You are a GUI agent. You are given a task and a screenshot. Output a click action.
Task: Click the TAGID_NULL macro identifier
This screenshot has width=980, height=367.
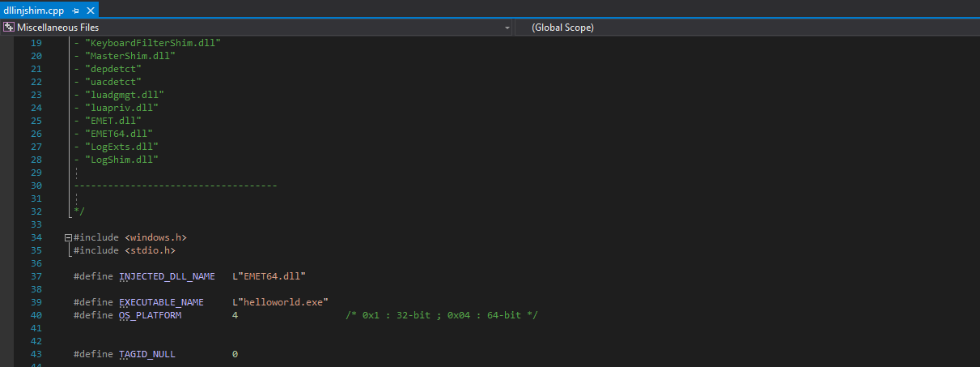tap(146, 354)
